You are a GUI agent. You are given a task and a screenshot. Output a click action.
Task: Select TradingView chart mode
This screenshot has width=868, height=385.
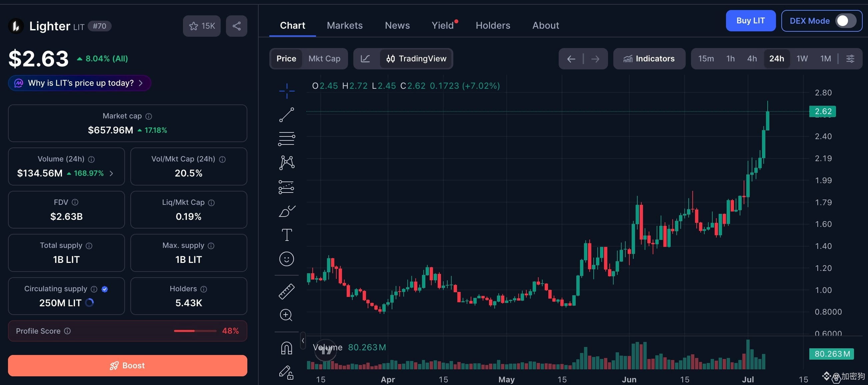point(416,59)
